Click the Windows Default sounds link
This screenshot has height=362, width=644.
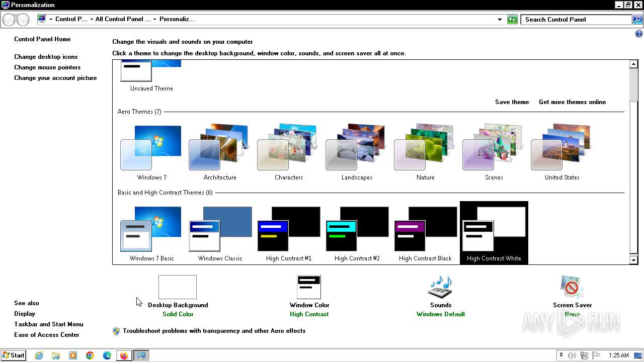click(441, 314)
